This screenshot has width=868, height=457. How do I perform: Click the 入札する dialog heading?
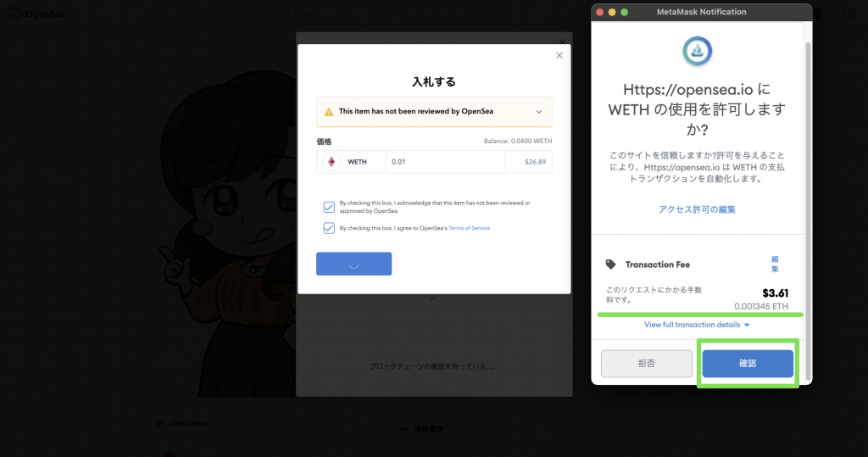tap(434, 82)
